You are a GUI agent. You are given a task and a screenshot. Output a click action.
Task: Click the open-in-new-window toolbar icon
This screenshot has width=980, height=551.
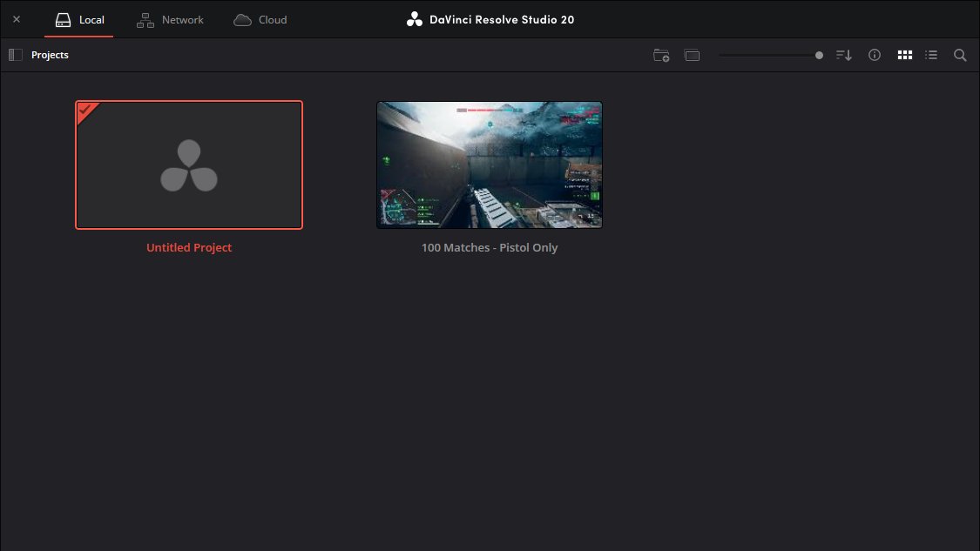[x=692, y=54]
